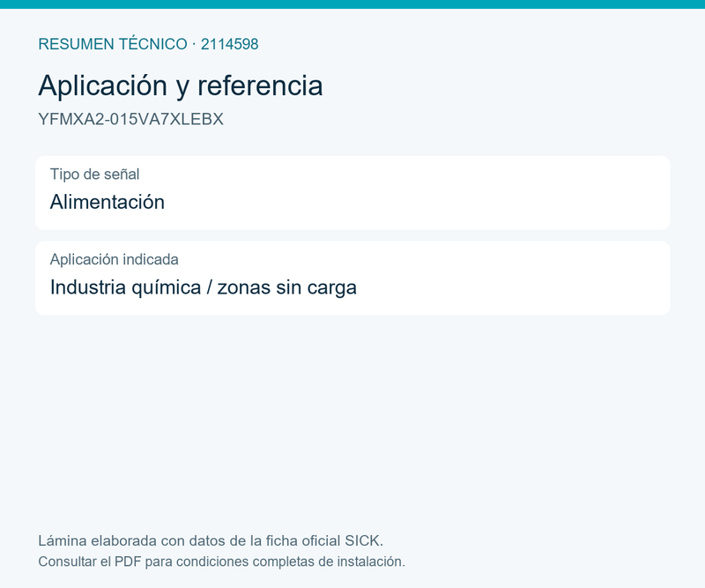Select the header text 'RESUMEN TÉCNICO · 2114598'
This screenshot has height=588, width=705.
pos(148,44)
